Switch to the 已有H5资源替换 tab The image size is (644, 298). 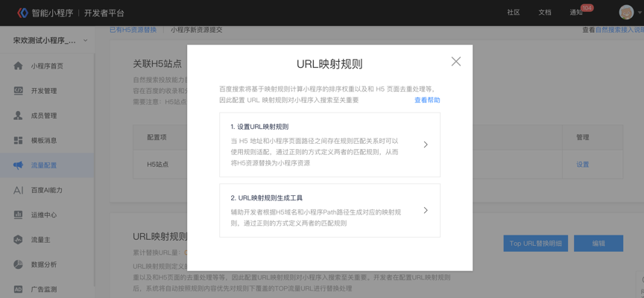(x=133, y=30)
